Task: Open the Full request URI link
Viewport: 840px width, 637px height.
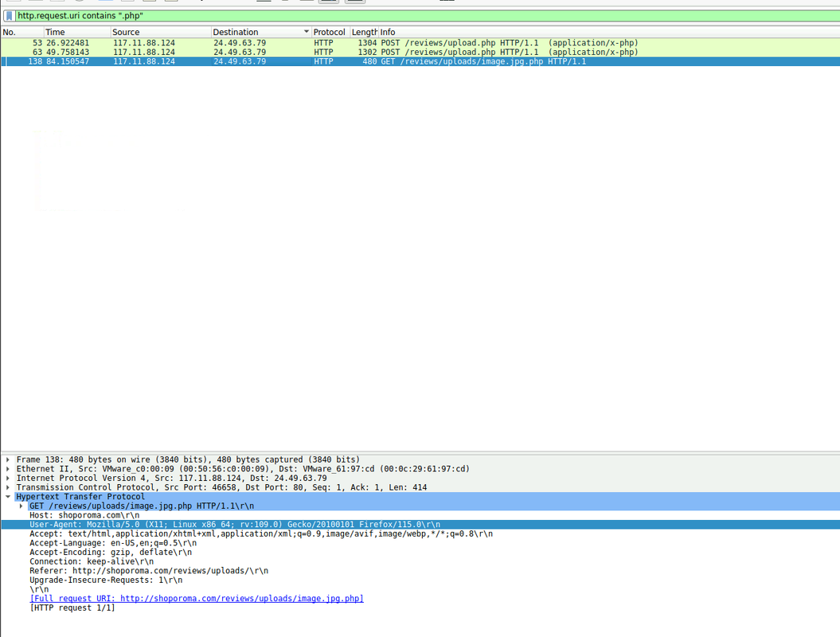Action: click(197, 599)
